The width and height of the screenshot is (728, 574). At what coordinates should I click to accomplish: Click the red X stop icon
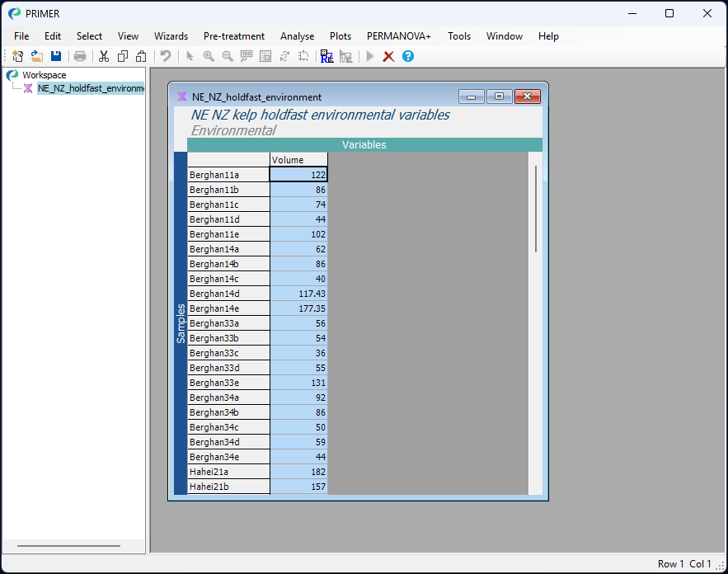pos(388,56)
